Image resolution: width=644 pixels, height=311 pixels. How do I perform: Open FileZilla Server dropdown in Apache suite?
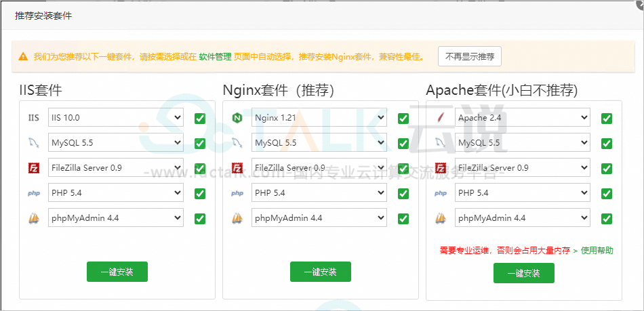pos(523,167)
